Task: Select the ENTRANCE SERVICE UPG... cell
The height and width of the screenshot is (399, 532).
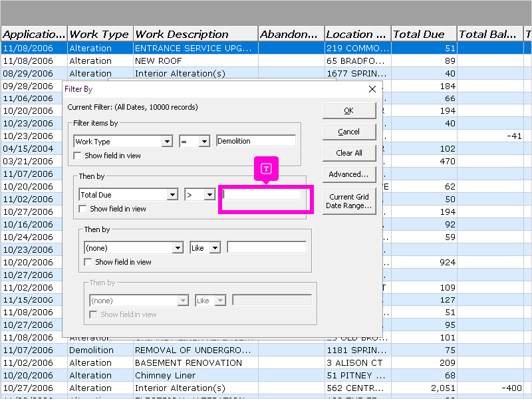Action: pyautogui.click(x=196, y=48)
